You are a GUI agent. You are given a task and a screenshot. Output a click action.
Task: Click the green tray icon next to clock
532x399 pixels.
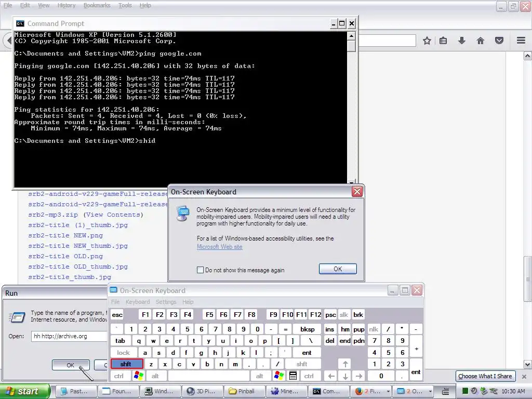click(x=465, y=391)
